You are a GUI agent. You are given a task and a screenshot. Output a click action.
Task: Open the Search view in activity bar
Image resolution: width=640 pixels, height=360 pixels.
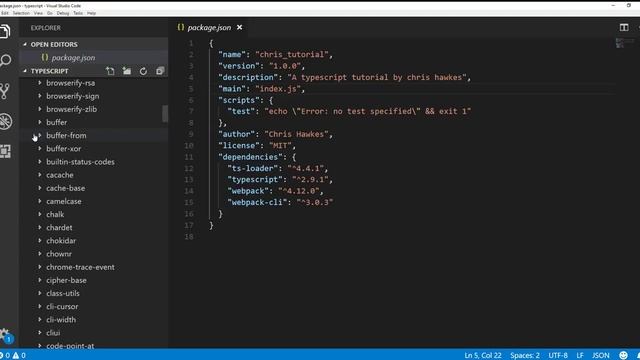point(5,61)
